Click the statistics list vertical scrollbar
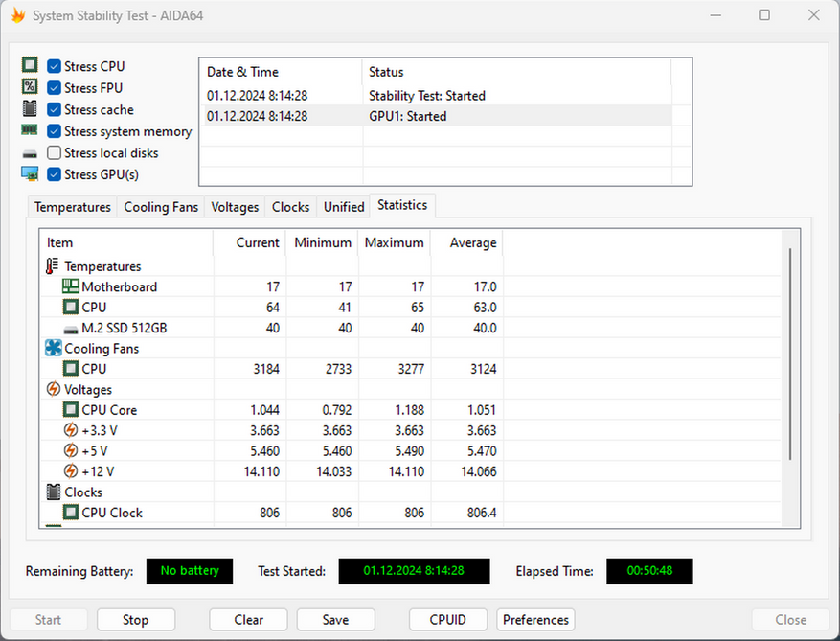The height and width of the screenshot is (641, 840). pyautogui.click(x=789, y=355)
